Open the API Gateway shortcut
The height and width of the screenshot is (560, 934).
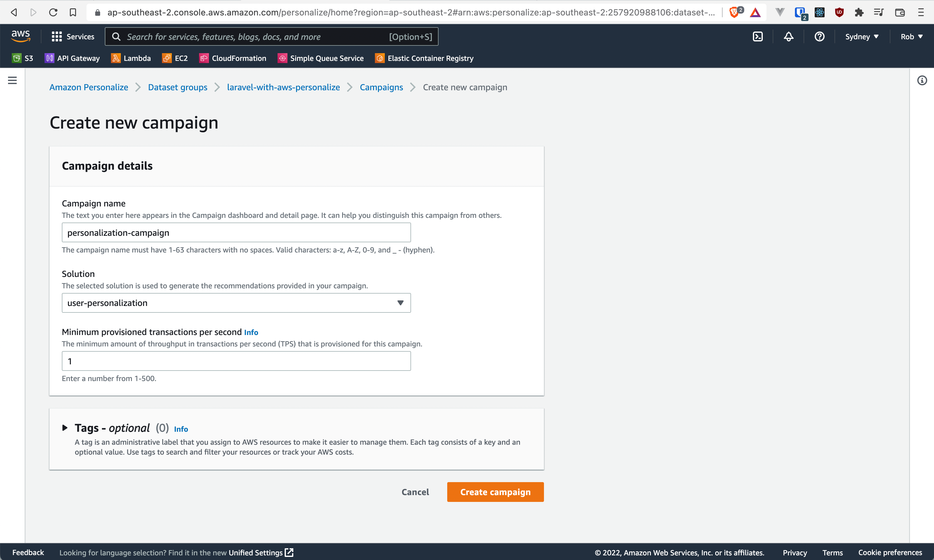[x=72, y=58]
